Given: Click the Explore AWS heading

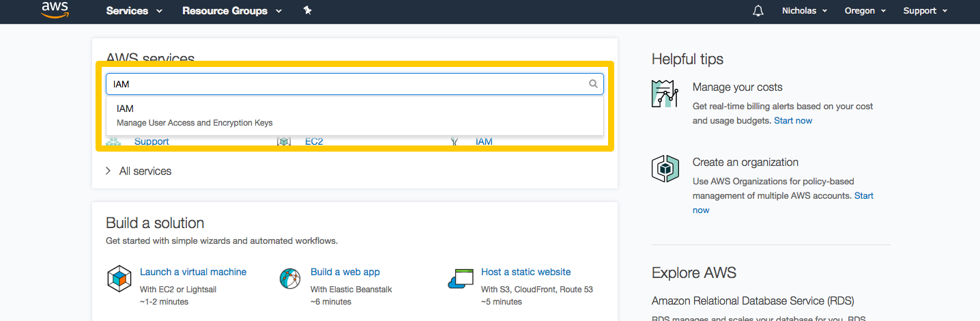Looking at the screenshot, I should tap(694, 273).
